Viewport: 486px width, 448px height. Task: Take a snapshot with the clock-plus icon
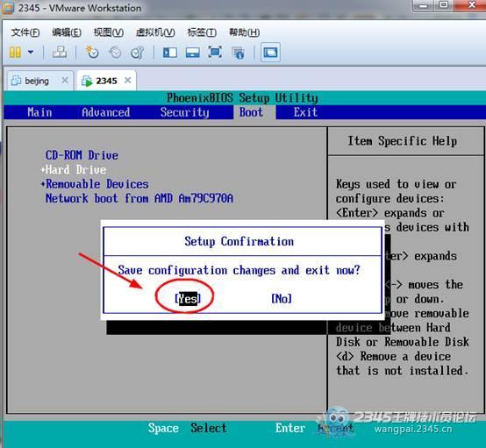(92, 53)
